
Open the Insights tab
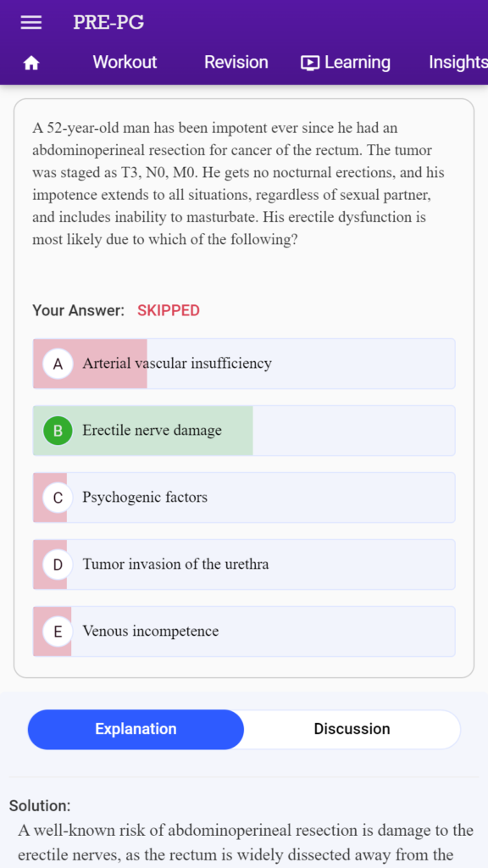(458, 63)
